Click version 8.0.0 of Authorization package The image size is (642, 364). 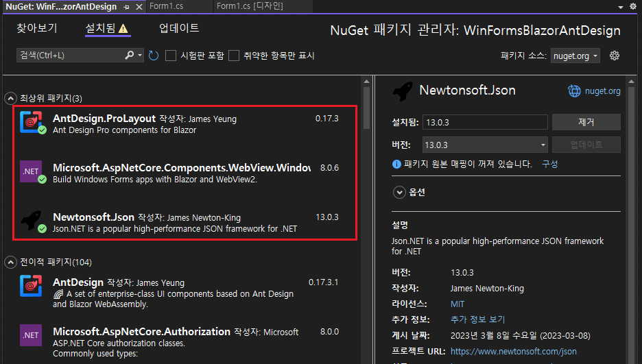[329, 331]
